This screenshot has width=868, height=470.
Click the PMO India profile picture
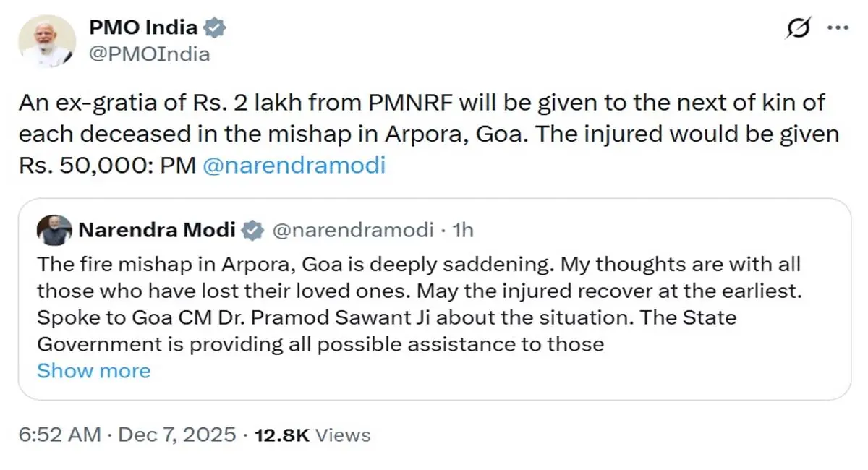[47, 41]
